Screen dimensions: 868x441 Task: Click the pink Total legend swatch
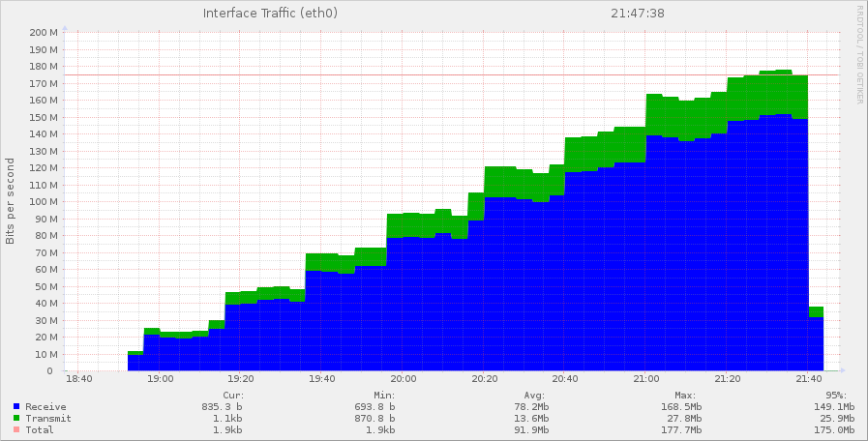[x=16, y=430]
